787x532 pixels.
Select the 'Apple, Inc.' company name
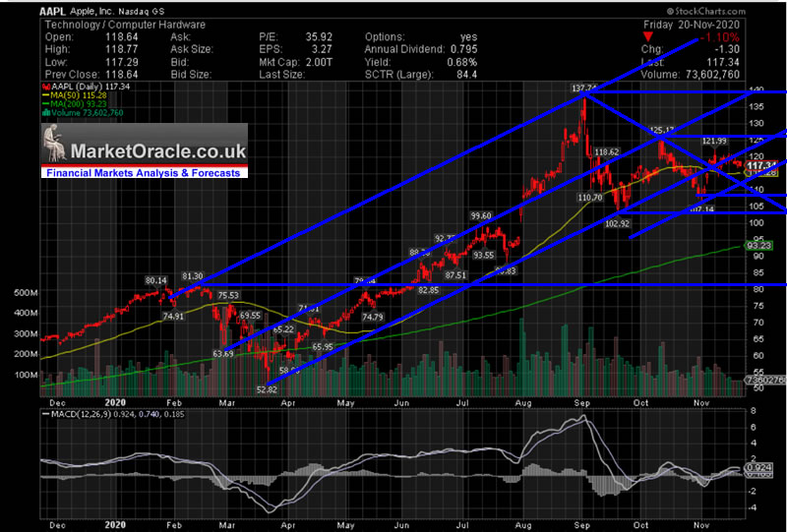91,11
